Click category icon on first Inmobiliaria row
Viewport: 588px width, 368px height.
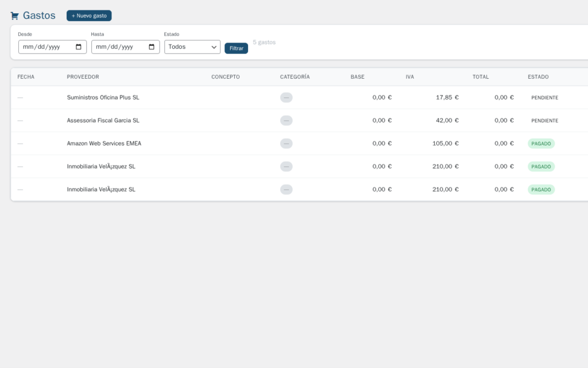coord(286,166)
